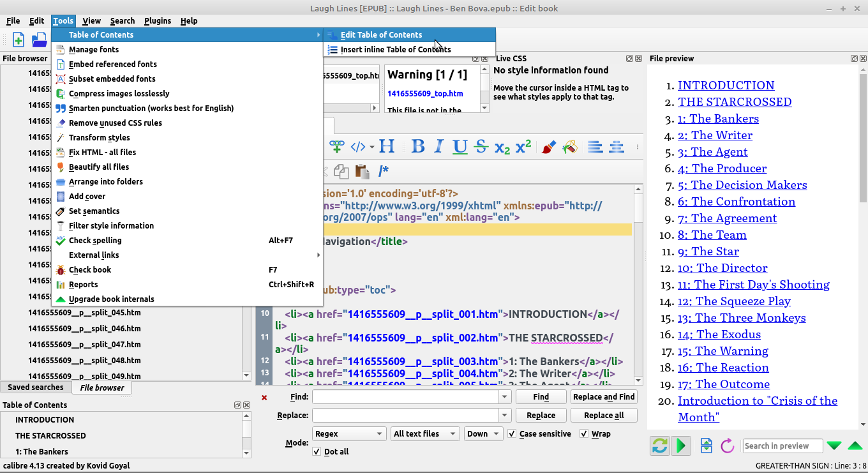
Task: Click the paste clipboard icon
Action: click(363, 171)
